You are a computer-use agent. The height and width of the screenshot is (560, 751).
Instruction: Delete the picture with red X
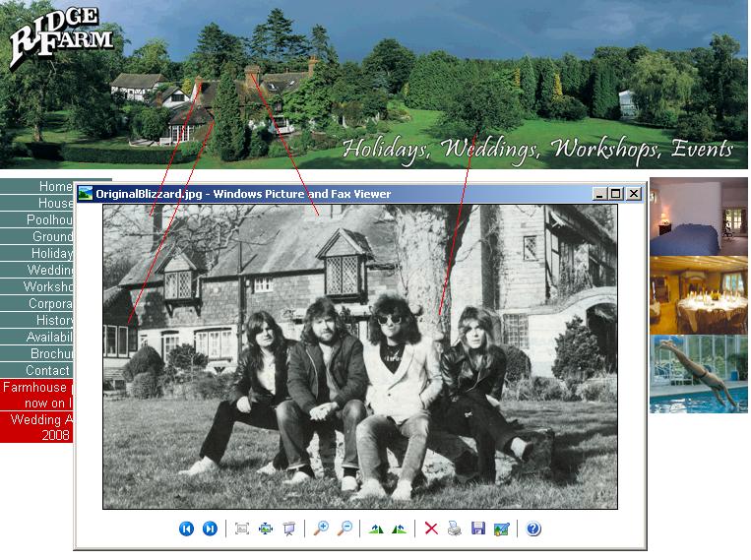431,529
